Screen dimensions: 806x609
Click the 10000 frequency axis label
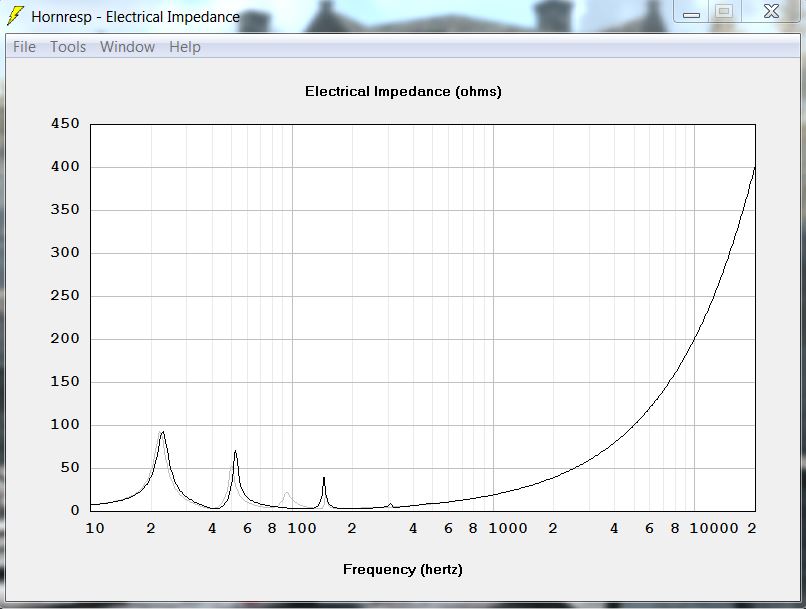coord(713,528)
